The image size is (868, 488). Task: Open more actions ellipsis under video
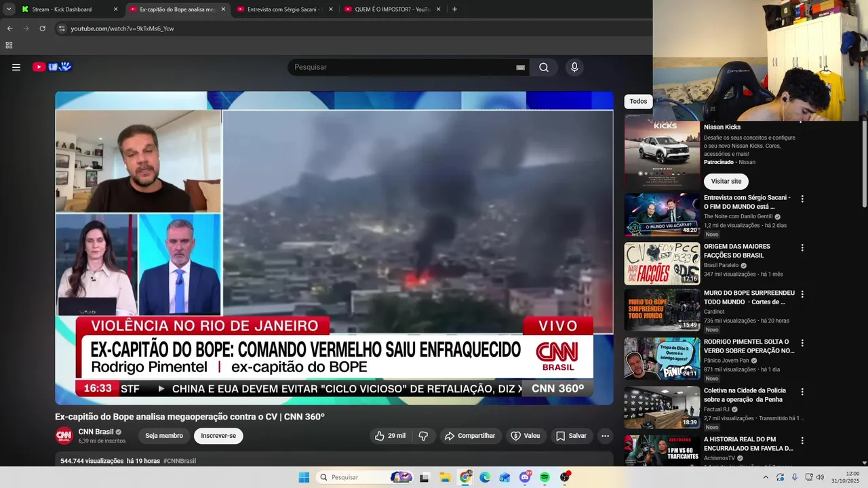coord(606,436)
